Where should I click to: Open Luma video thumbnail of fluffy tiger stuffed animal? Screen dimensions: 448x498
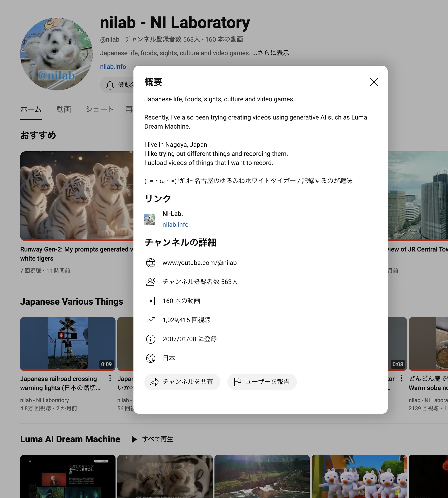coord(165,476)
